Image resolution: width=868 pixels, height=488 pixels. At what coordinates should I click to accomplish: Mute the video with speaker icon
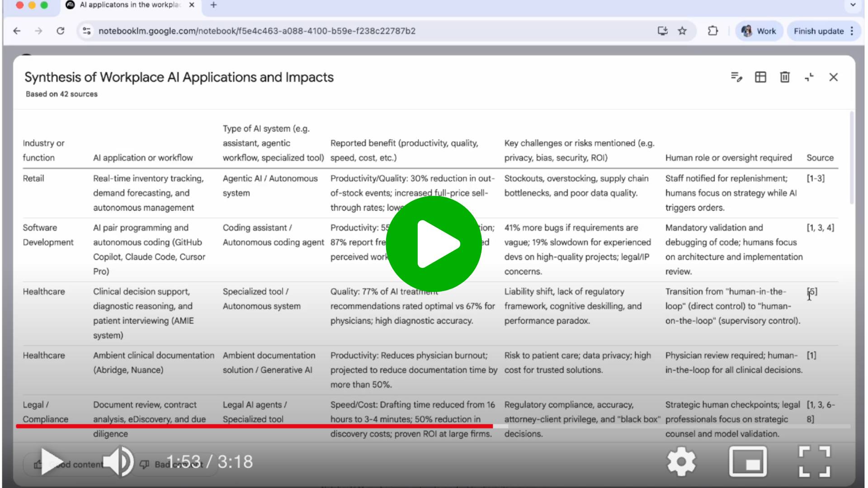[118, 462]
